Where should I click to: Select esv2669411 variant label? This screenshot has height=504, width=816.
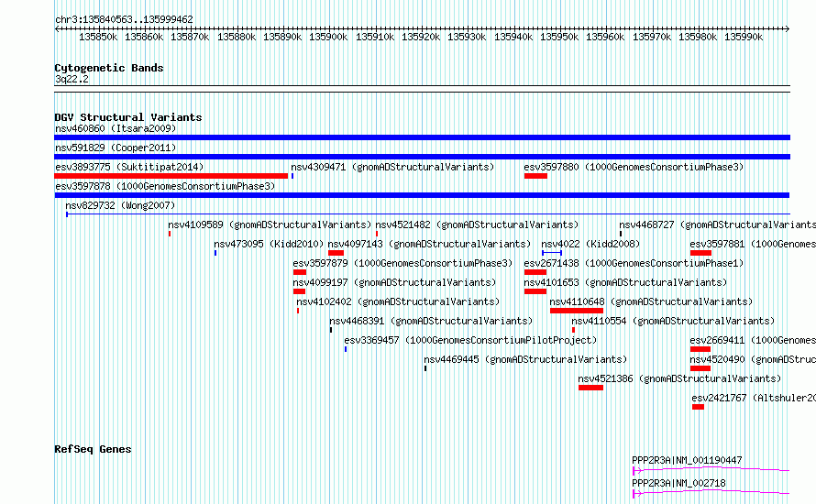pyautogui.click(x=753, y=340)
